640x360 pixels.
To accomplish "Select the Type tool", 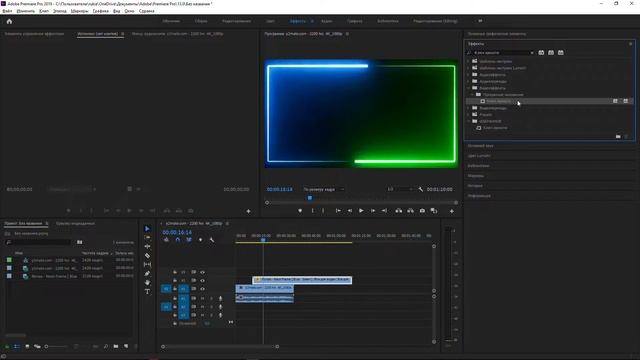I will tap(147, 291).
